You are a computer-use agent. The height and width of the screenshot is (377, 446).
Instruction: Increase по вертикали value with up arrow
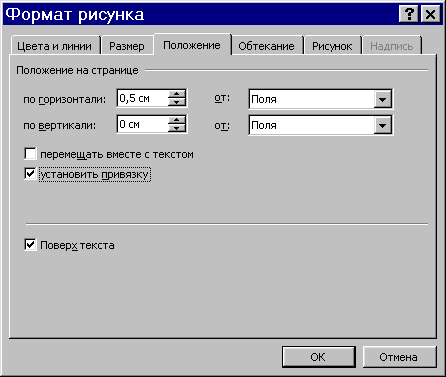point(176,120)
